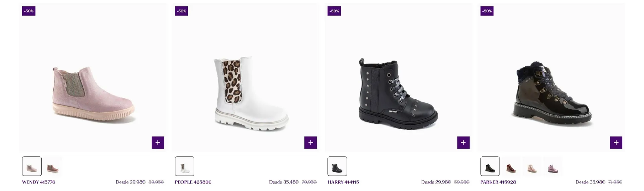Screen dimensions: 644x191
Task: Click plus button on PEOPLE white boot
Action: coord(310,143)
